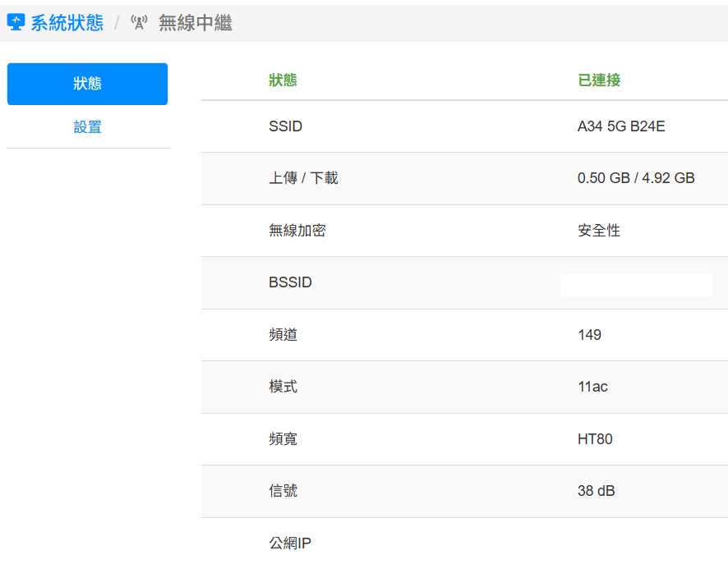728x564 pixels.
Task: Open the 系統狀態 breadcrumb link
Action: [67, 23]
